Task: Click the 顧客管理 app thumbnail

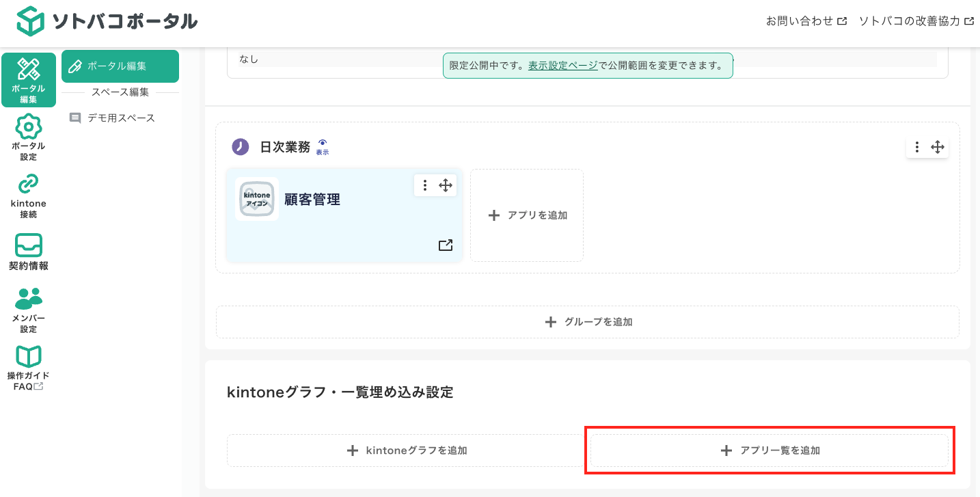Action: click(x=256, y=199)
